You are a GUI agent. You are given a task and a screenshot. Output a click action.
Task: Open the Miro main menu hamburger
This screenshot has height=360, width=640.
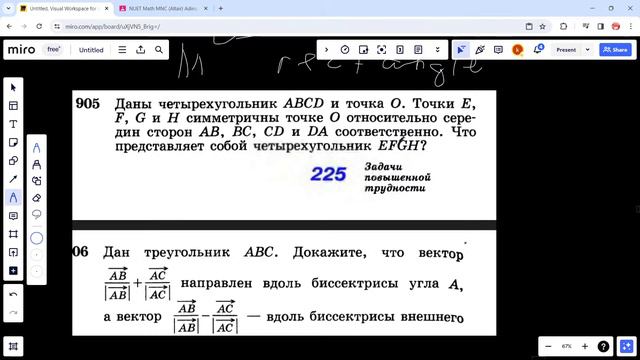122,50
